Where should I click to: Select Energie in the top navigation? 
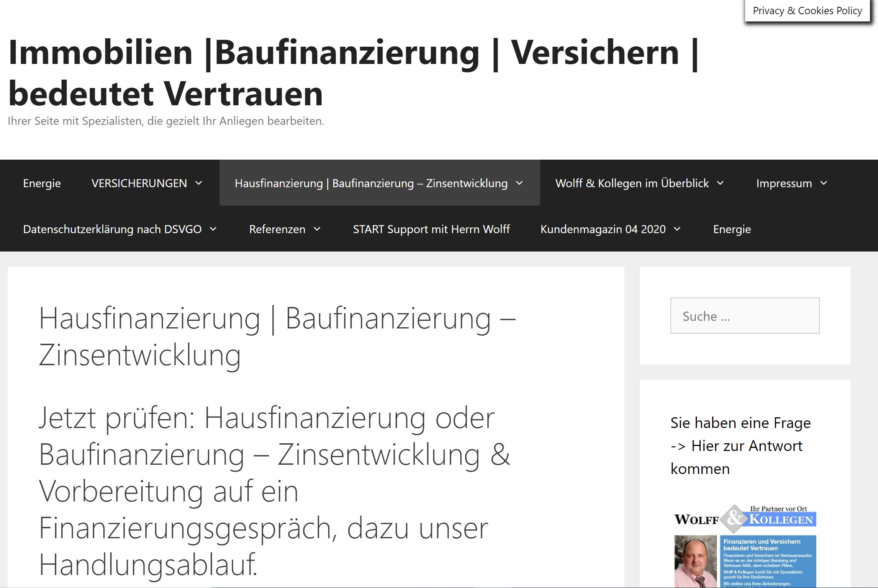[x=42, y=183]
